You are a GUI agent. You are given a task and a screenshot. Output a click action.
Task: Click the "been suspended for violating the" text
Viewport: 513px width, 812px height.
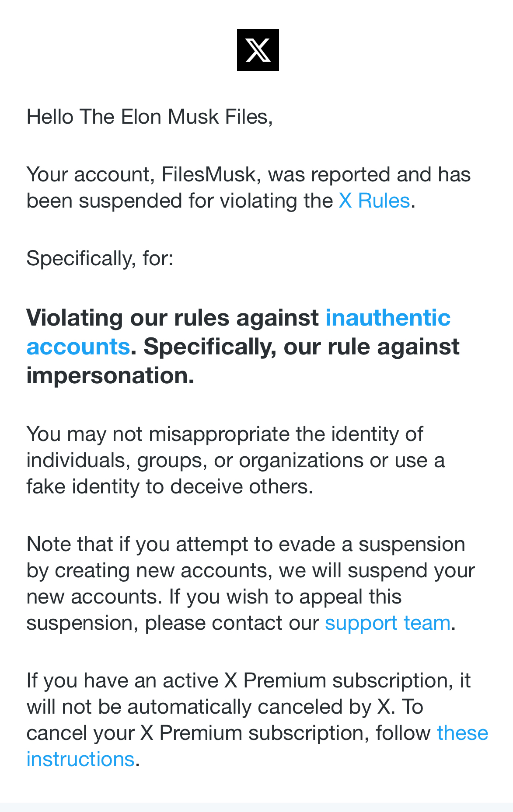[x=179, y=201]
